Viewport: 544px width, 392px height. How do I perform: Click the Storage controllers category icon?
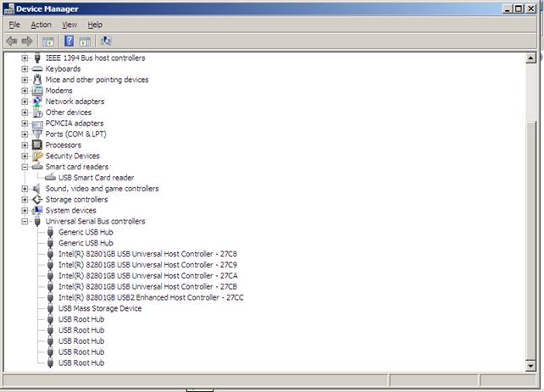tap(37, 200)
